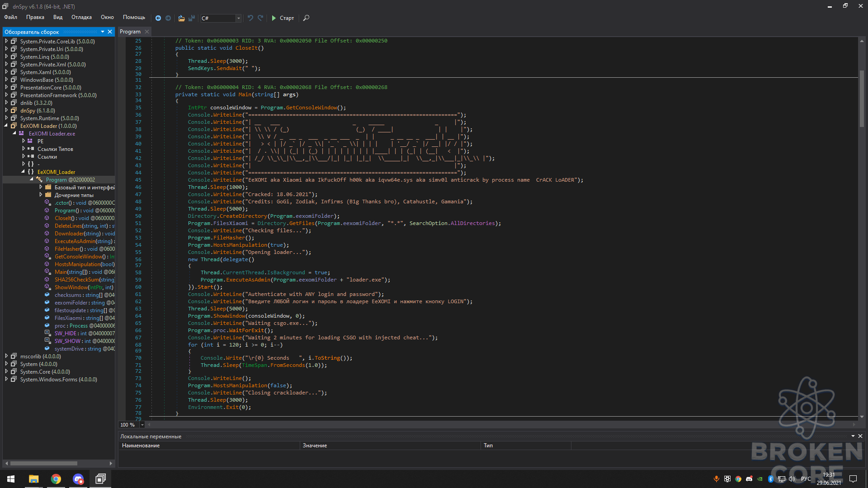Click the navigate back arrow icon
Screen dimensions: 868x488
tap(158, 18)
